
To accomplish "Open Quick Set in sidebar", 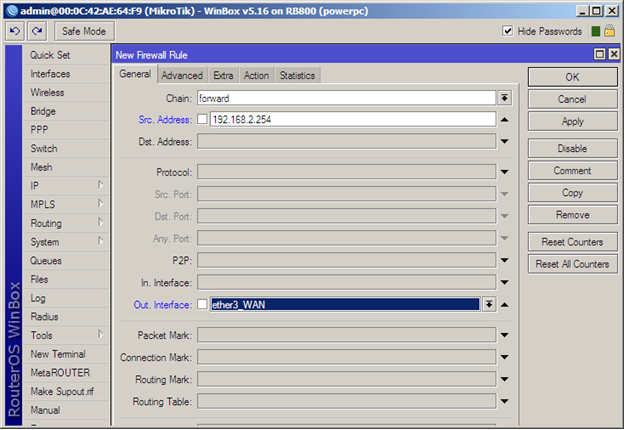I will pyautogui.click(x=66, y=55).
